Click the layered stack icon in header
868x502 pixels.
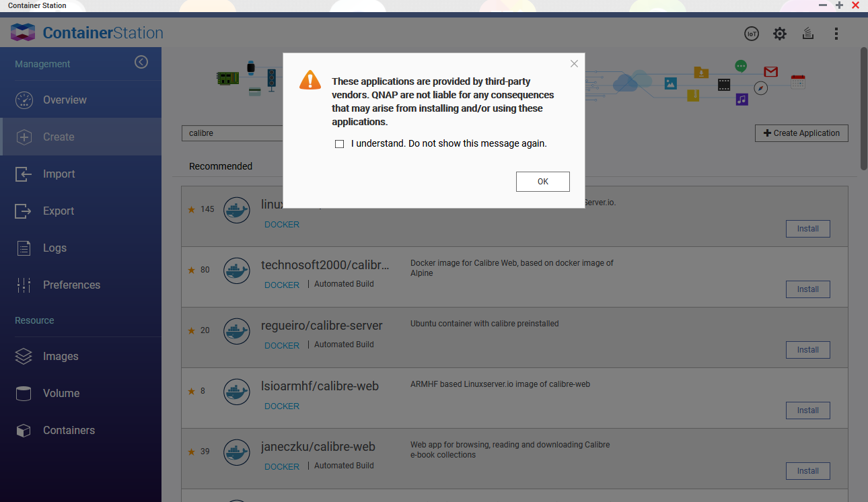pos(808,34)
